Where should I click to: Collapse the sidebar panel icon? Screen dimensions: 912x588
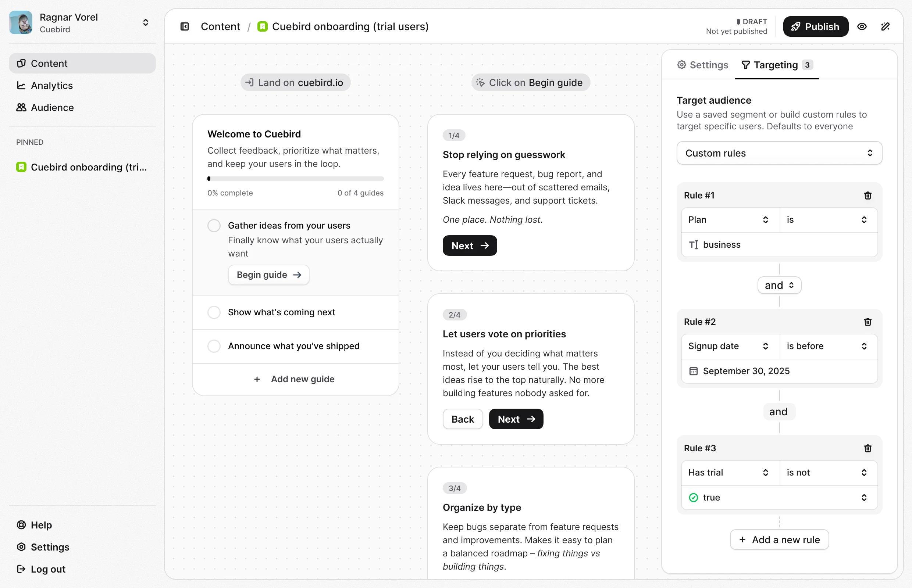(x=185, y=27)
